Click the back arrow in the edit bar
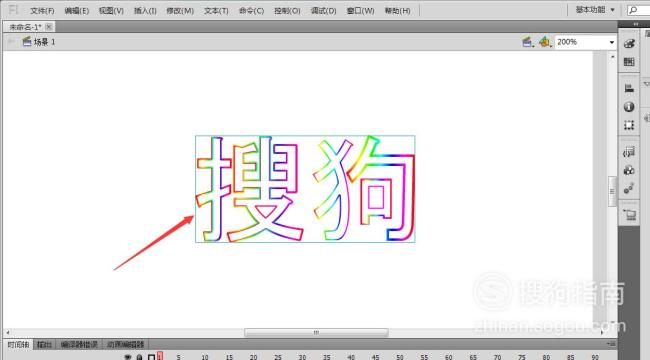The height and width of the screenshot is (360, 650). (x=12, y=41)
